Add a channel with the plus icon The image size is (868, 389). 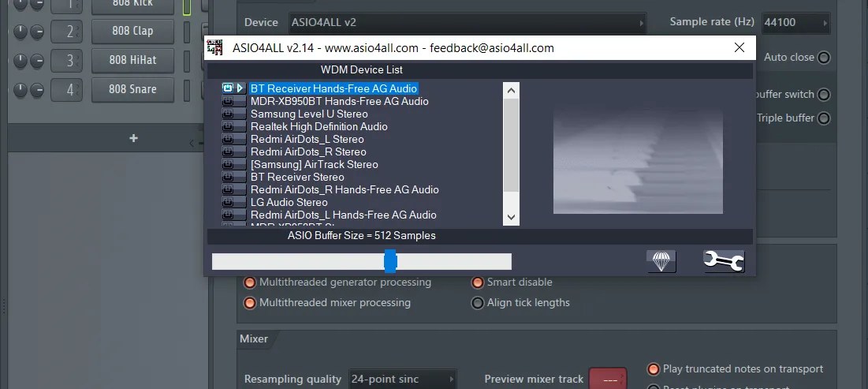[x=133, y=138]
